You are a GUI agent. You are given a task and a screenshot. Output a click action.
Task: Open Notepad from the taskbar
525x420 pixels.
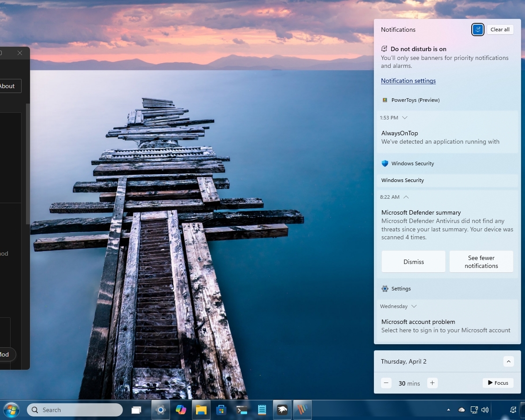[262, 410]
